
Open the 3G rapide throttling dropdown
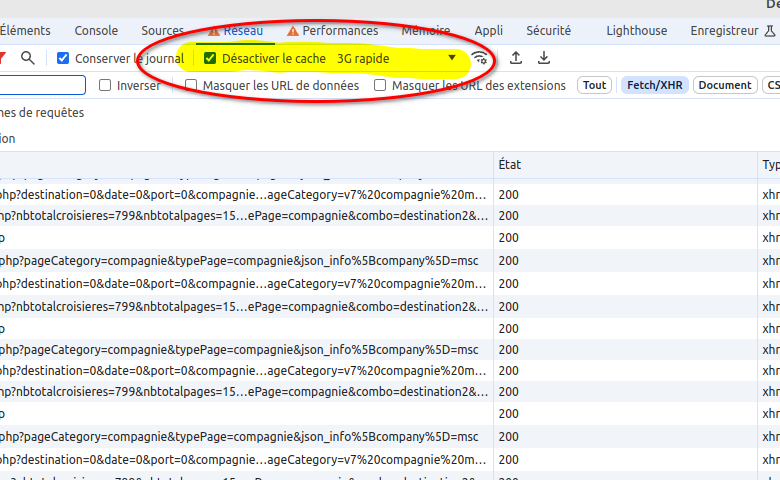396,59
